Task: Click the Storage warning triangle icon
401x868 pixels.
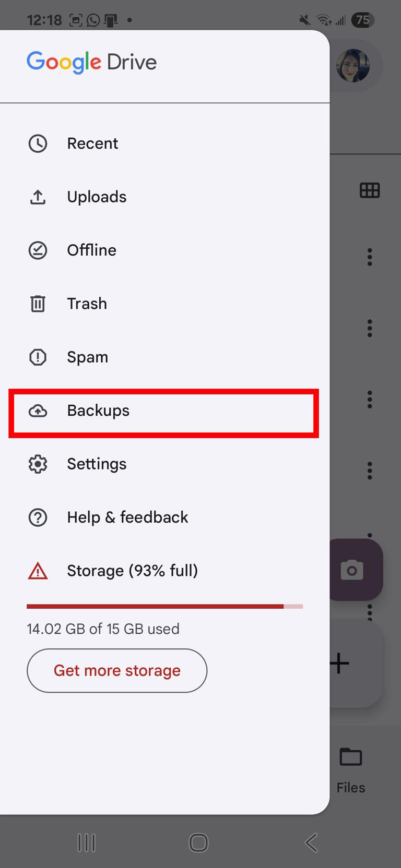Action: click(37, 571)
